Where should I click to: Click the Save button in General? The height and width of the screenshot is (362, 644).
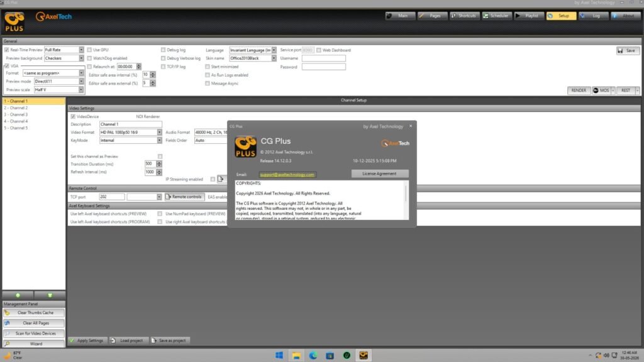point(628,50)
